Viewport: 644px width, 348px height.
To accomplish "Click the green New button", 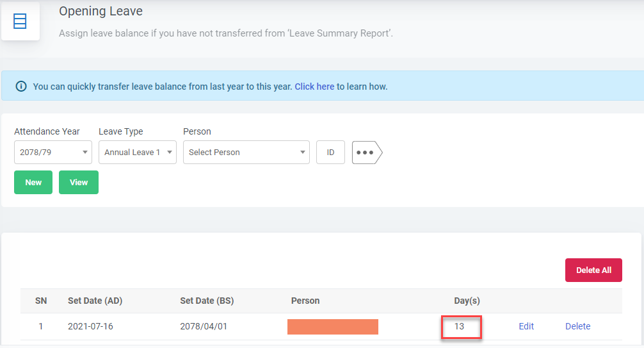I will click(x=33, y=182).
